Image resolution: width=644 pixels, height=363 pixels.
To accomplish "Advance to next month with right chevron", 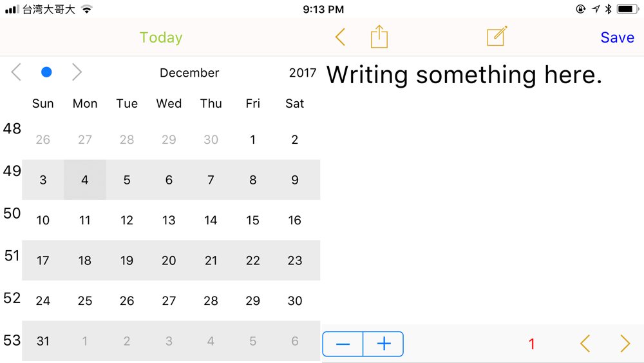I will pos(77,72).
